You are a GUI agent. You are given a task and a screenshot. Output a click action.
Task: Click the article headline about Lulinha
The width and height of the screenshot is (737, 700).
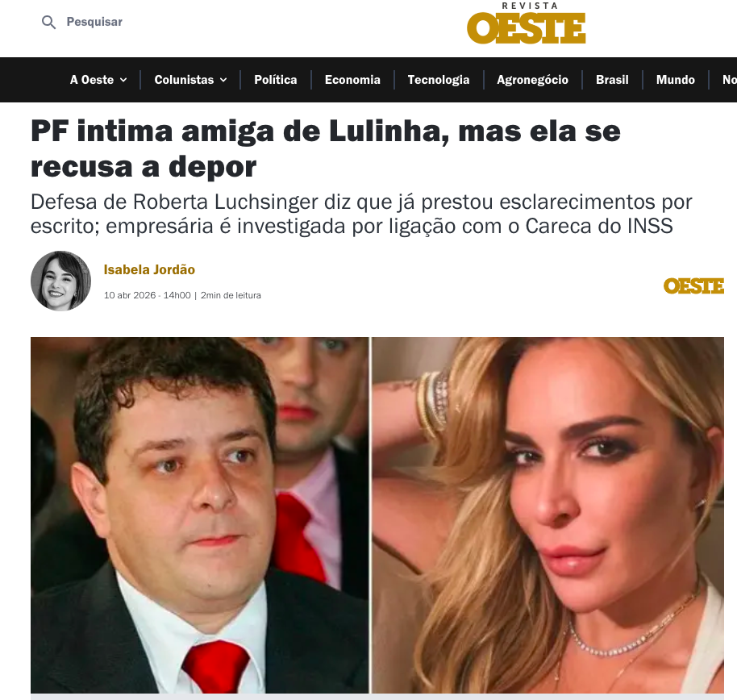coord(325,148)
